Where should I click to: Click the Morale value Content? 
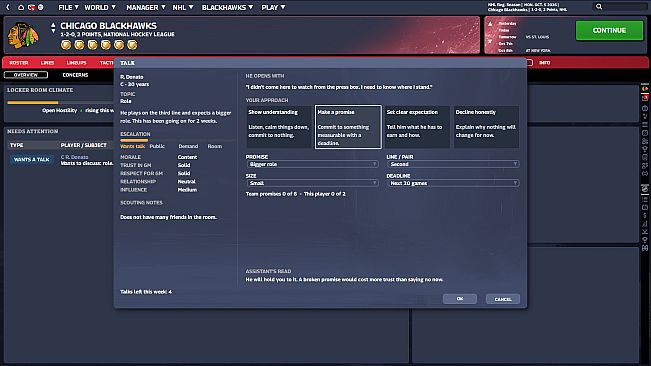tap(187, 157)
